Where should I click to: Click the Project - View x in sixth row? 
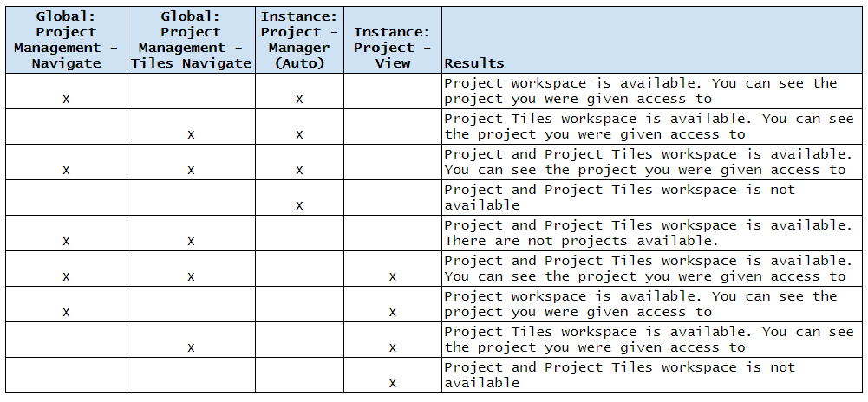[393, 276]
